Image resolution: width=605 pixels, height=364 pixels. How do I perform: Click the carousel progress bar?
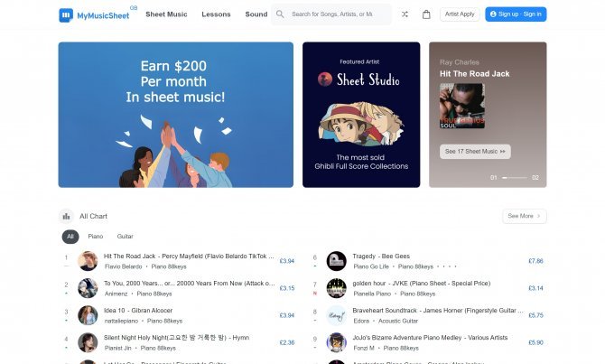tap(515, 178)
